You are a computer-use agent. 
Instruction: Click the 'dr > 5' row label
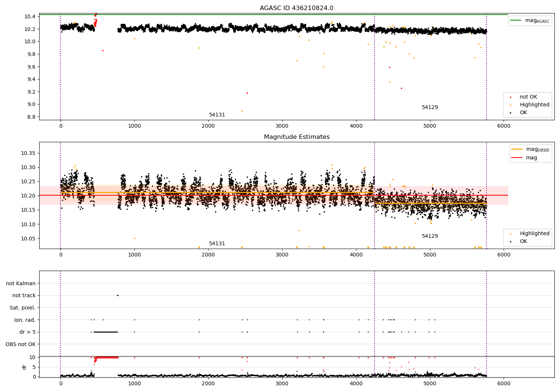coord(28,332)
